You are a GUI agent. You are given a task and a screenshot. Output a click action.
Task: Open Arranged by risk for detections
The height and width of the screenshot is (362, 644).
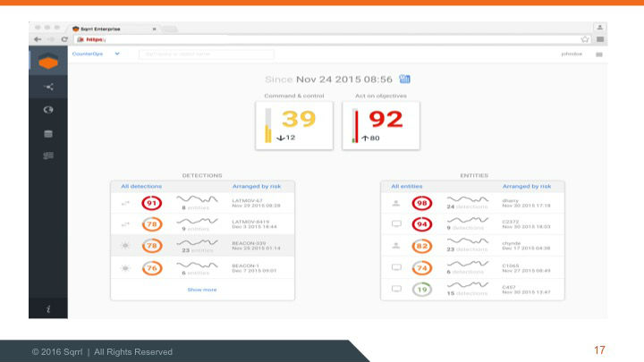pos(257,186)
